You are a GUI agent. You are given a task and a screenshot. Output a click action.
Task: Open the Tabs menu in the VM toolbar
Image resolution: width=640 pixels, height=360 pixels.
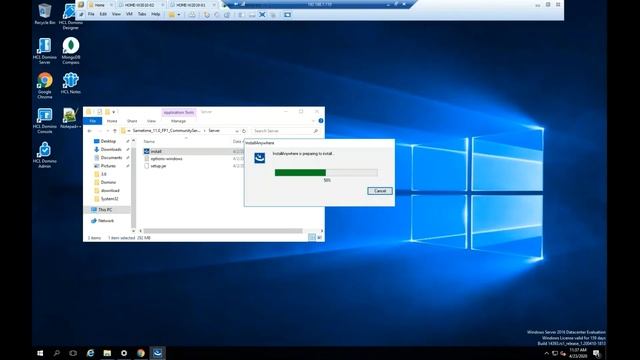point(142,14)
